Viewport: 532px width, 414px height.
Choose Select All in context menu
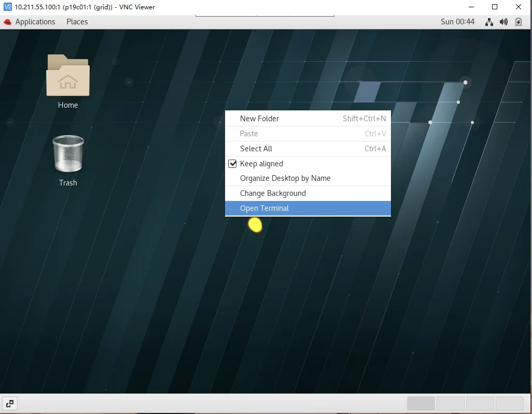[x=307, y=149]
